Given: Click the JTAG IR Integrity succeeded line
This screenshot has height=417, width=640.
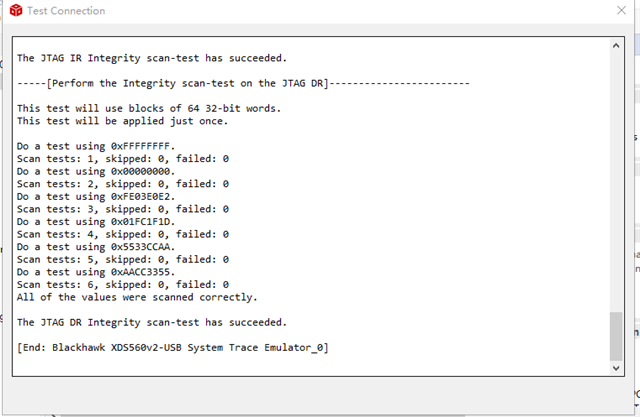Looking at the screenshot, I should click(151, 57).
